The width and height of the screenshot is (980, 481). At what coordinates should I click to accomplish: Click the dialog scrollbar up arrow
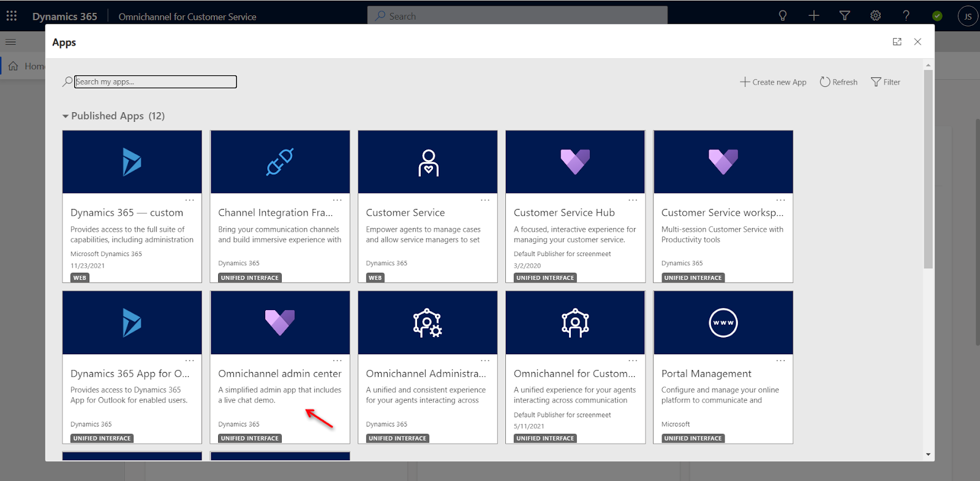click(929, 64)
